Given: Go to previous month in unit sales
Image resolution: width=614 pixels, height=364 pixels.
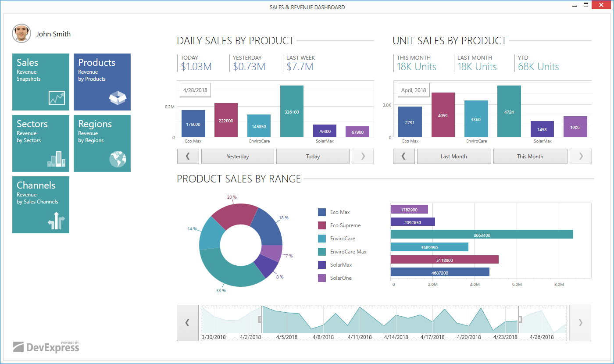Looking at the screenshot, I should pos(404,157).
